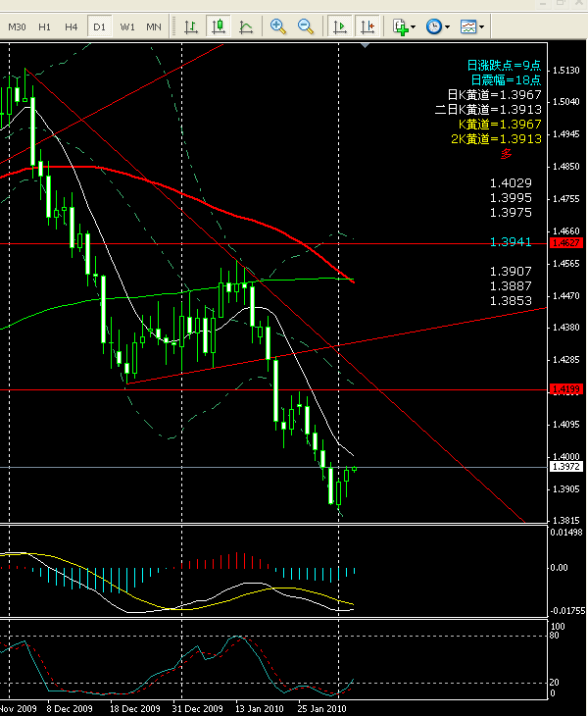Image resolution: width=588 pixels, height=716 pixels.
Task: Click the 8 Dec 2009 date label
Action: pyautogui.click(x=70, y=709)
